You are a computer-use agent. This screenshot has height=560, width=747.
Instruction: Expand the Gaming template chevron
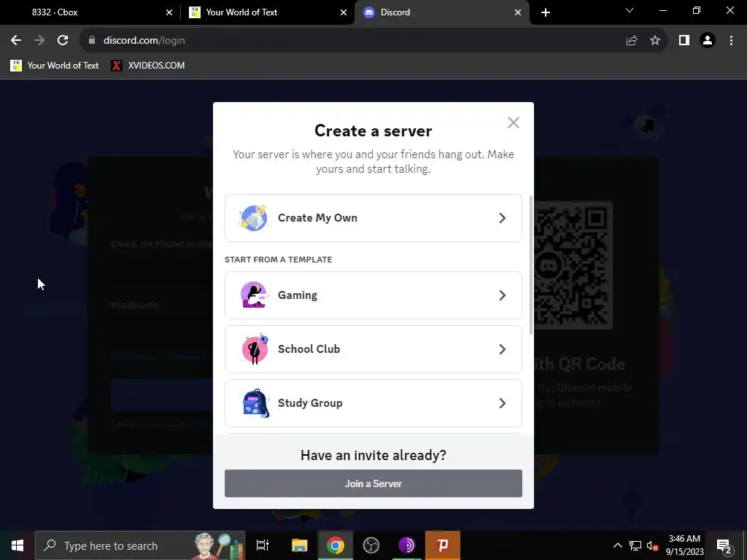tap(502, 295)
